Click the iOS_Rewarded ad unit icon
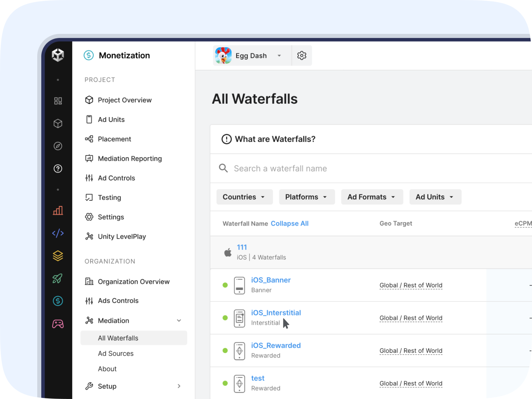 point(239,351)
